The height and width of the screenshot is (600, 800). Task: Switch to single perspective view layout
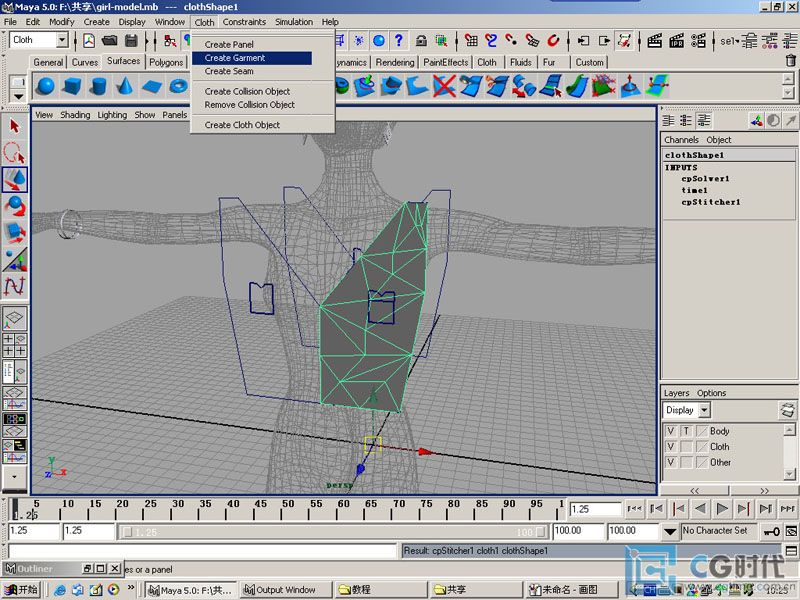(14, 317)
